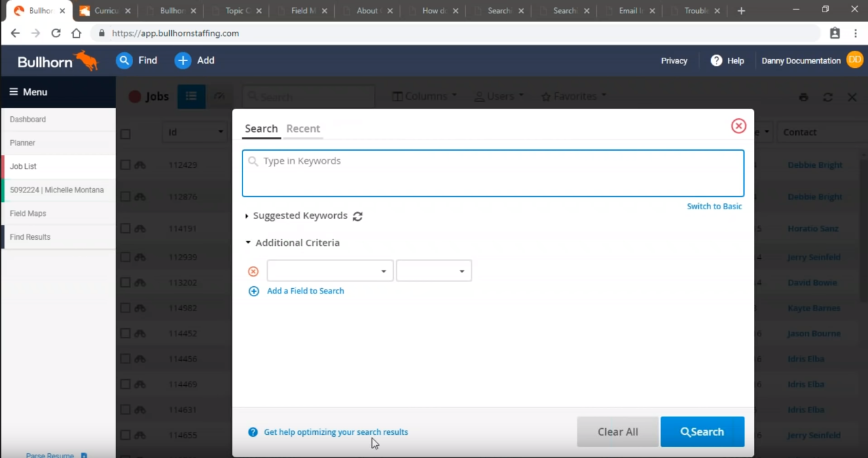Click the Bullhorn logo
Image resolution: width=868 pixels, height=458 pixels.
[58, 61]
